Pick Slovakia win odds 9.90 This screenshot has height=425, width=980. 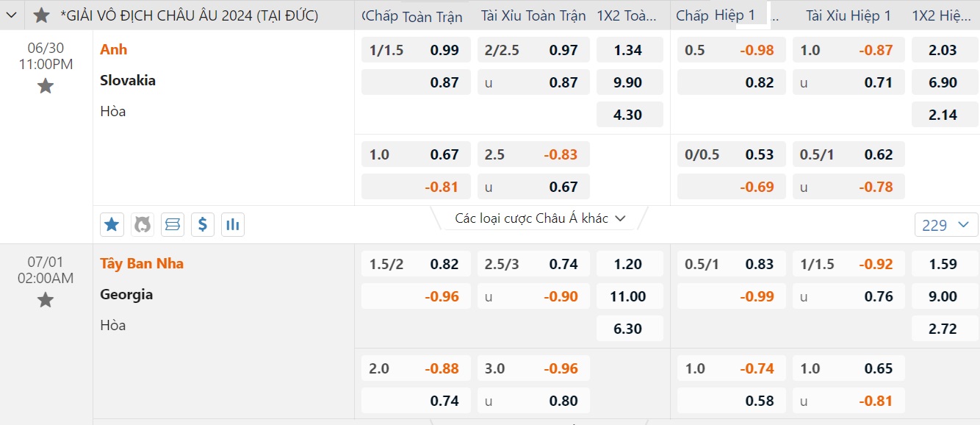pyautogui.click(x=630, y=82)
